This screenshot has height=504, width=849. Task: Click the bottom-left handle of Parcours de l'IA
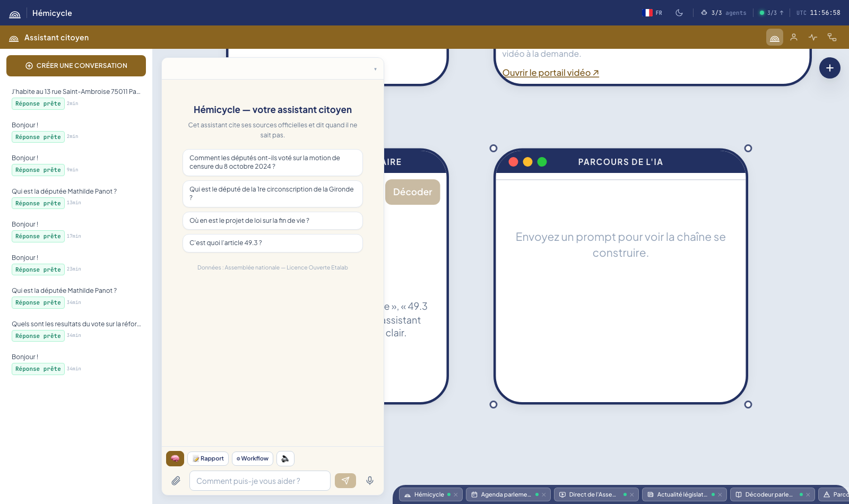[x=493, y=405]
